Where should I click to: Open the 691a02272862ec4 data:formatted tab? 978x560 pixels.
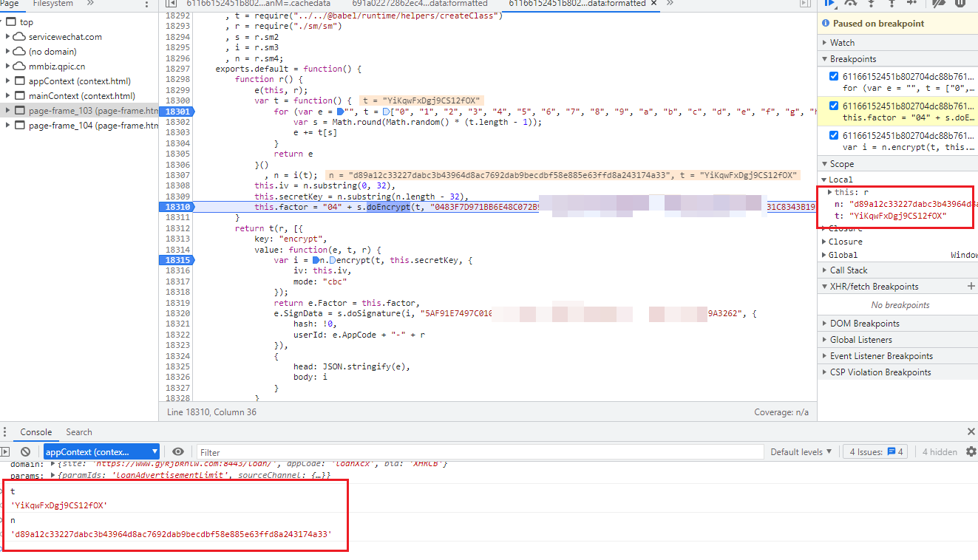coord(421,4)
